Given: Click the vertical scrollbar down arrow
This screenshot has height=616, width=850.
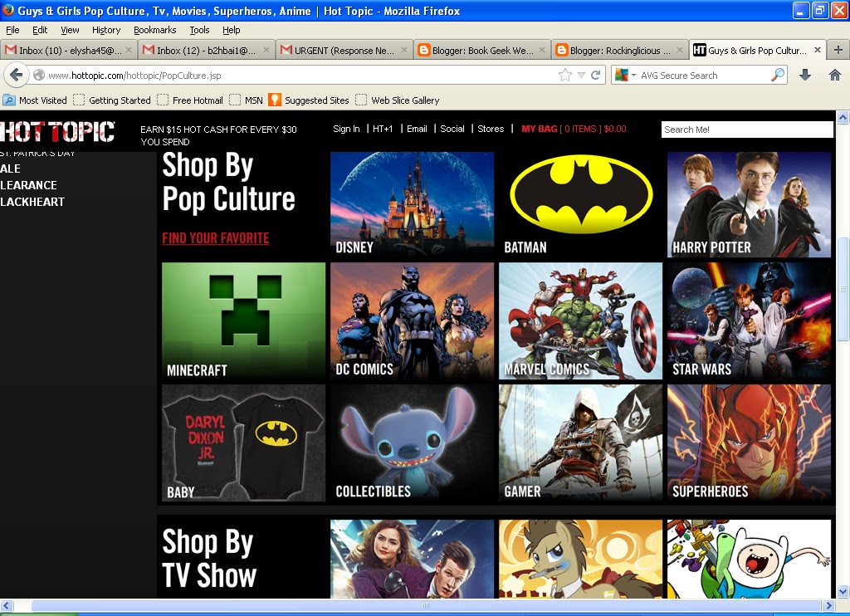Looking at the screenshot, I should pos(843,592).
